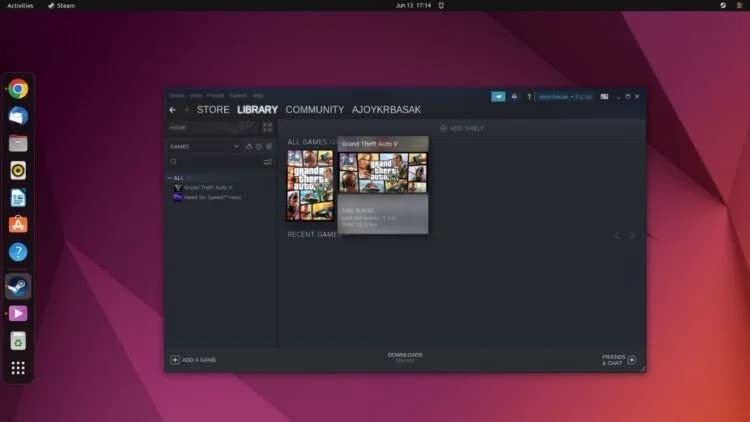
Task: Open the clock and calendar in top bar
Action: [413, 5]
